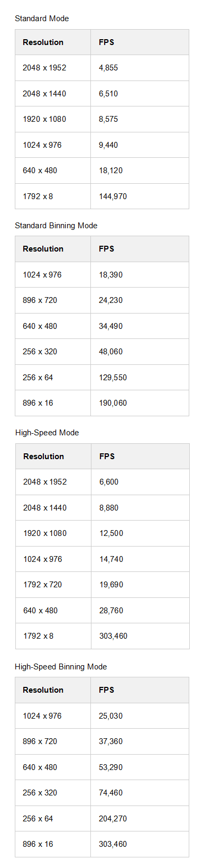Select the 25,030 FPS cell
The height and width of the screenshot is (868, 203).
[140, 716]
